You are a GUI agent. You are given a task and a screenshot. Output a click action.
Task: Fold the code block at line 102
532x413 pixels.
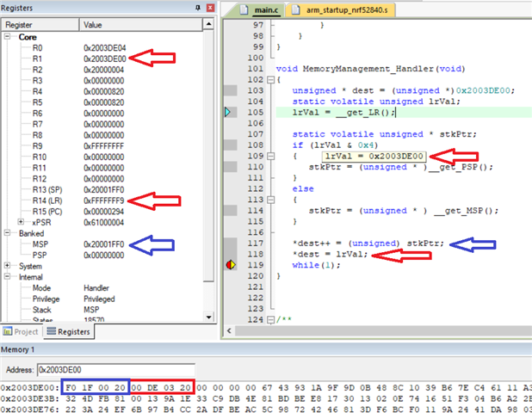[x=269, y=79]
